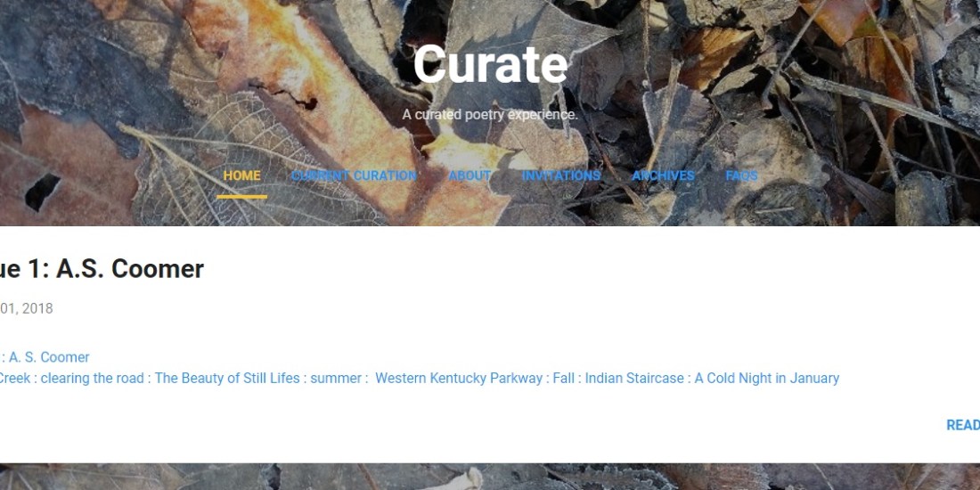Click the Read More link

963,425
